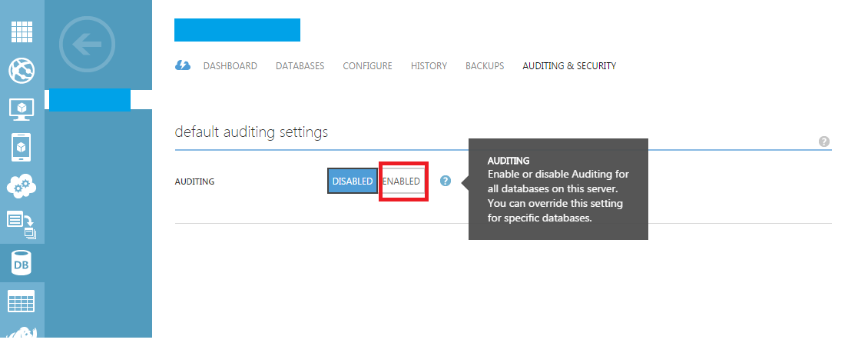This screenshot has width=868, height=343.
Task: Open the Configure tab
Action: pos(368,66)
